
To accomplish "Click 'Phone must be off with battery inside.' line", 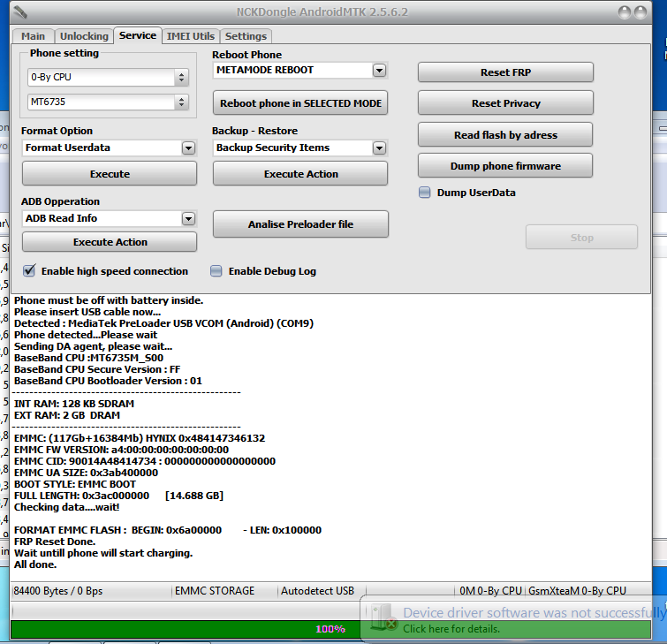I will pos(109,300).
